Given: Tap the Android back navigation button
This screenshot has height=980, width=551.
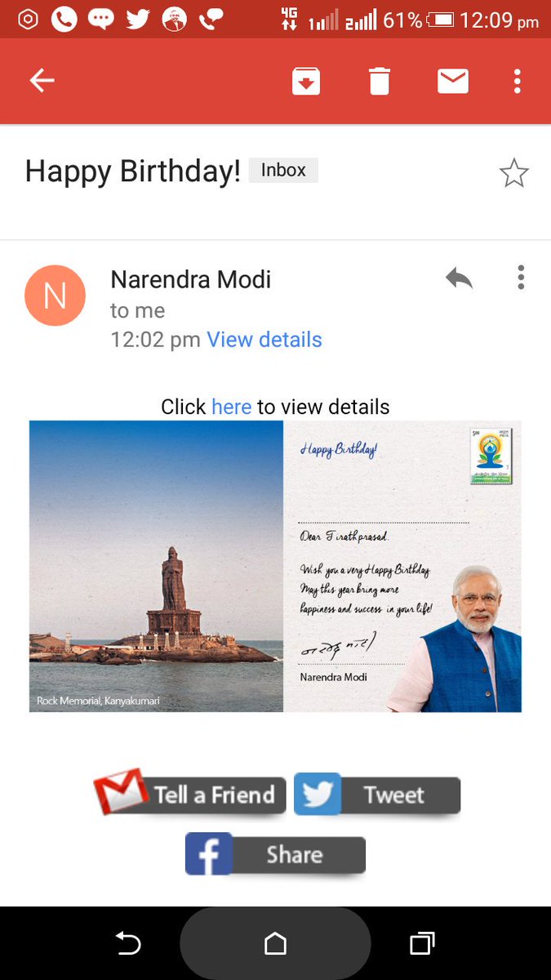Looking at the screenshot, I should [127, 945].
